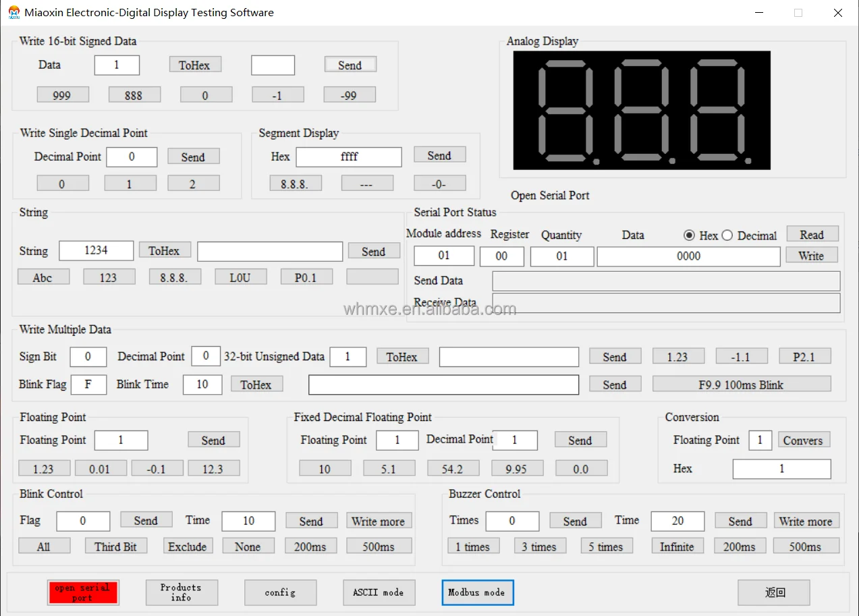This screenshot has width=859, height=616.
Task: Click the Segment Display Hex input field
Action: pyautogui.click(x=349, y=157)
